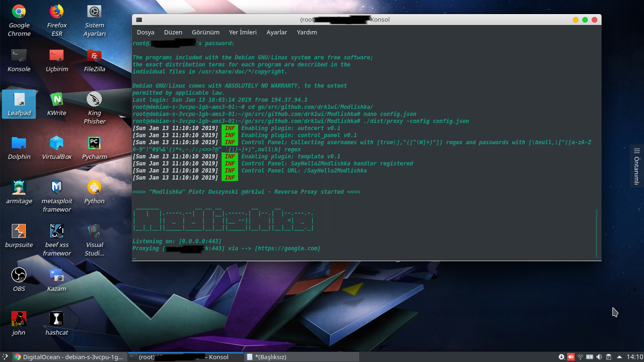This screenshot has width=644, height=362.
Task: Launch Kazam screen recorder
Action: (x=56, y=275)
